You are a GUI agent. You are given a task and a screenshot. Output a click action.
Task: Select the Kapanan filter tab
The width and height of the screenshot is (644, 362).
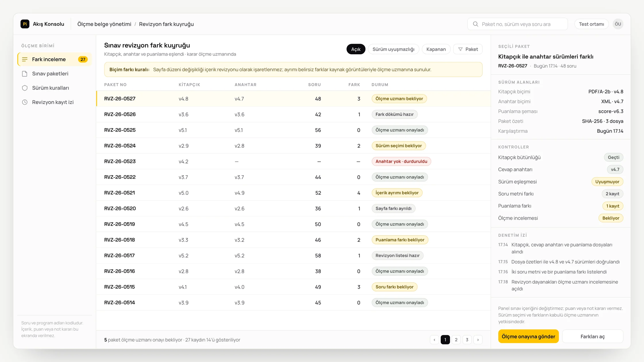click(x=436, y=49)
